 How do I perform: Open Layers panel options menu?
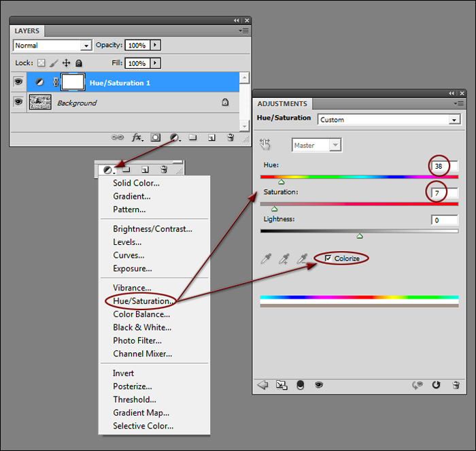pyautogui.click(x=243, y=31)
